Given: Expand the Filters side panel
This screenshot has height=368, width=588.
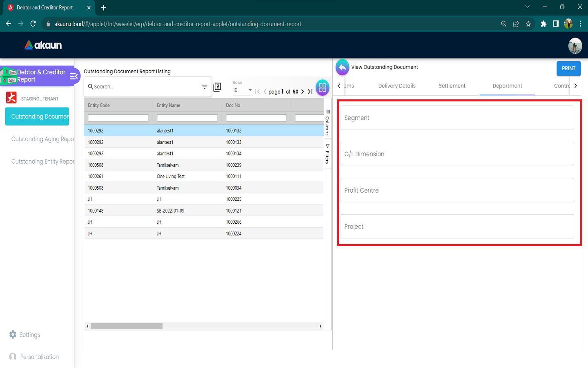Looking at the screenshot, I should coord(327,154).
